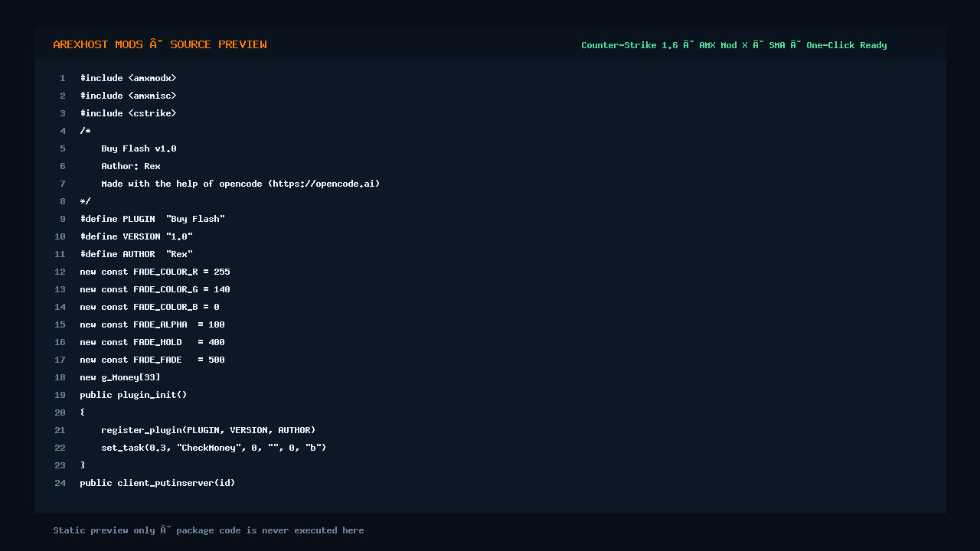
Task: Click the FADE_COLOR_R = 255 line
Action: 155,272
